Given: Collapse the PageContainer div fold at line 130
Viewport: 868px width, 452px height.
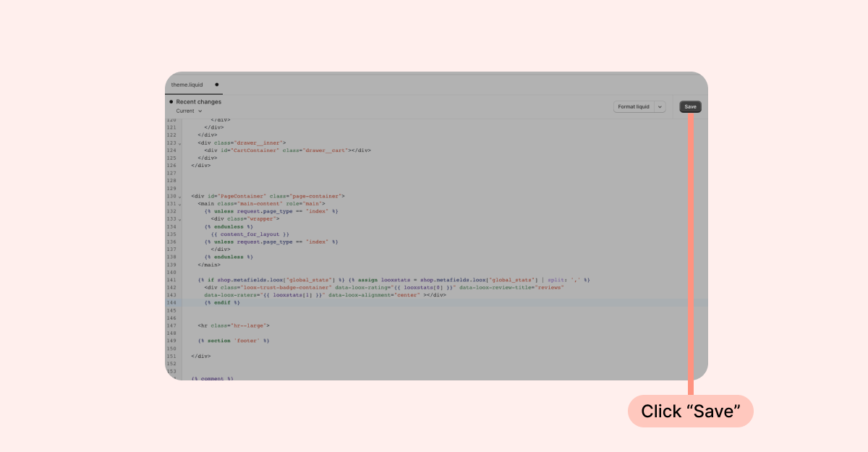Looking at the screenshot, I should coord(180,196).
